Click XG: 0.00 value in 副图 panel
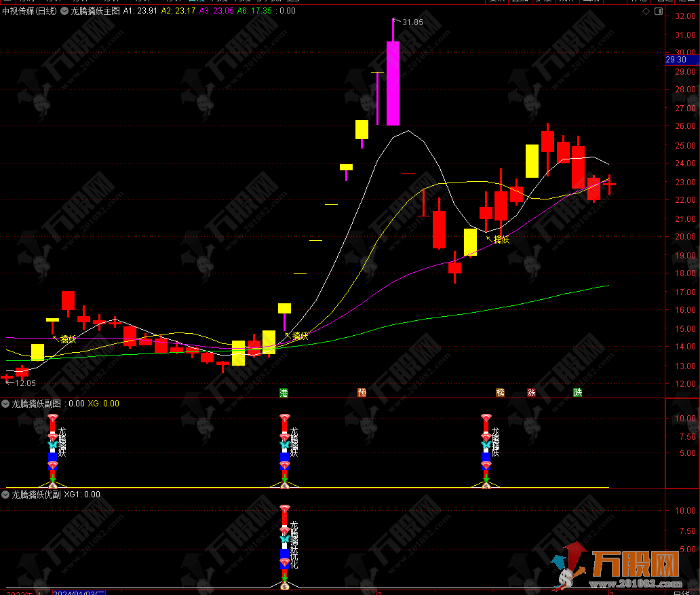Image resolution: width=700 pixels, height=595 pixels. [x=103, y=404]
